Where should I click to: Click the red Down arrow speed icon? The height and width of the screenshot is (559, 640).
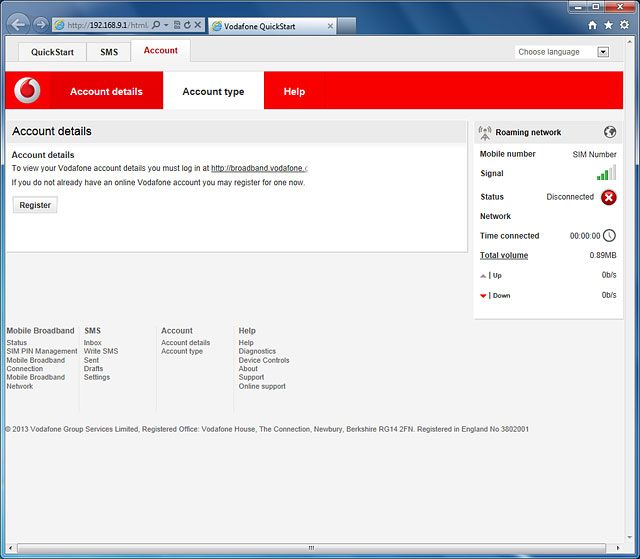tap(483, 295)
